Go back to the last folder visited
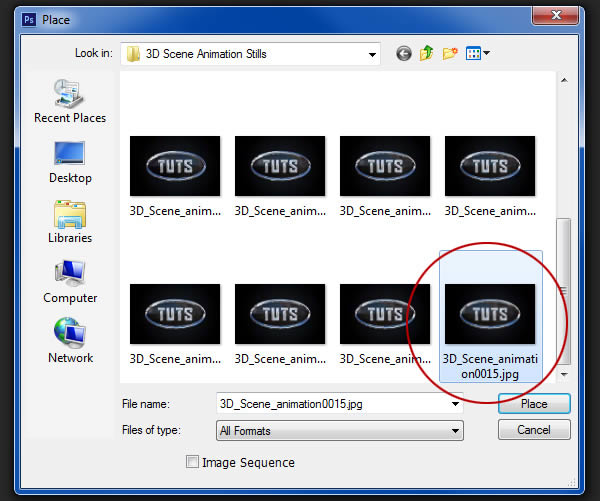Viewport: 600px width, 501px height. tap(404, 54)
